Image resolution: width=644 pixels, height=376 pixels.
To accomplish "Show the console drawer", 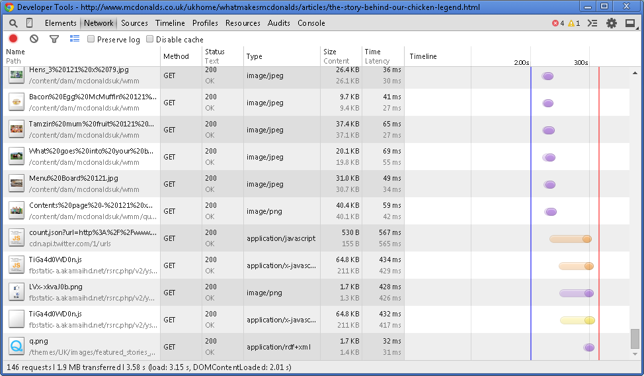I will click(592, 23).
